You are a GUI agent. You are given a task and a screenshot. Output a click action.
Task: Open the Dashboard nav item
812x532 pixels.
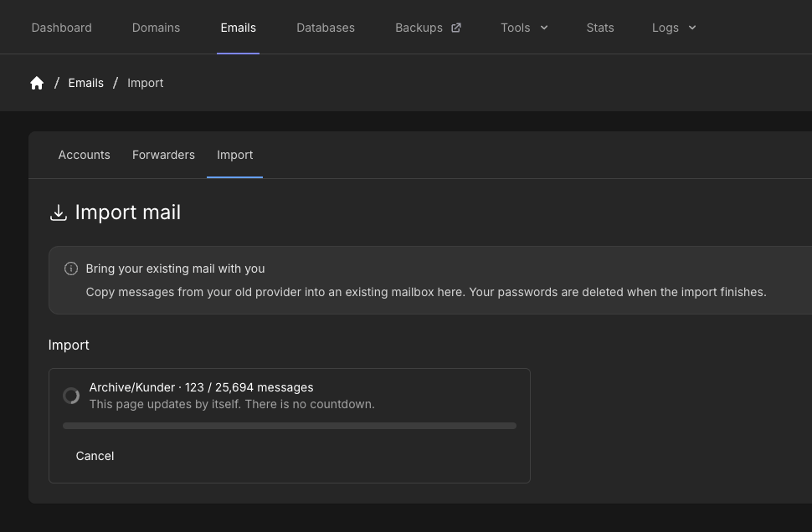[x=62, y=28]
